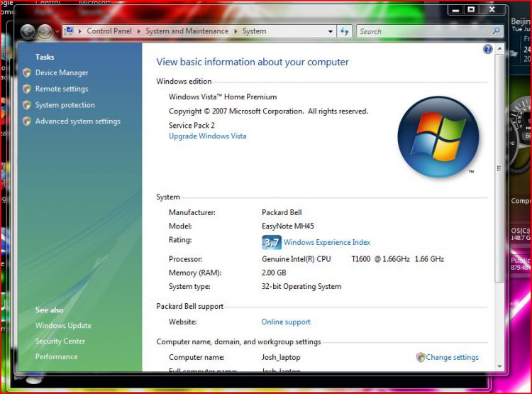Expand the arrow after System and Maintenance
This screenshot has height=394, width=532.
point(235,31)
